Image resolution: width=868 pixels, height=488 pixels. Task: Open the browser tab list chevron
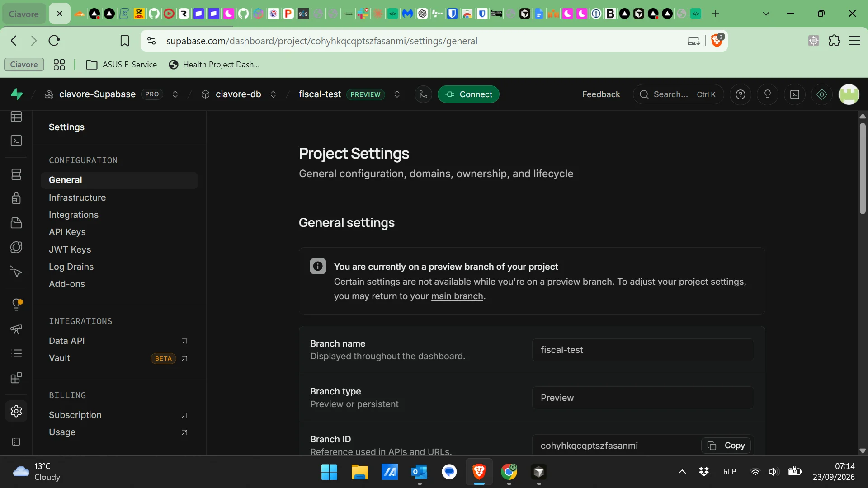coord(766,14)
